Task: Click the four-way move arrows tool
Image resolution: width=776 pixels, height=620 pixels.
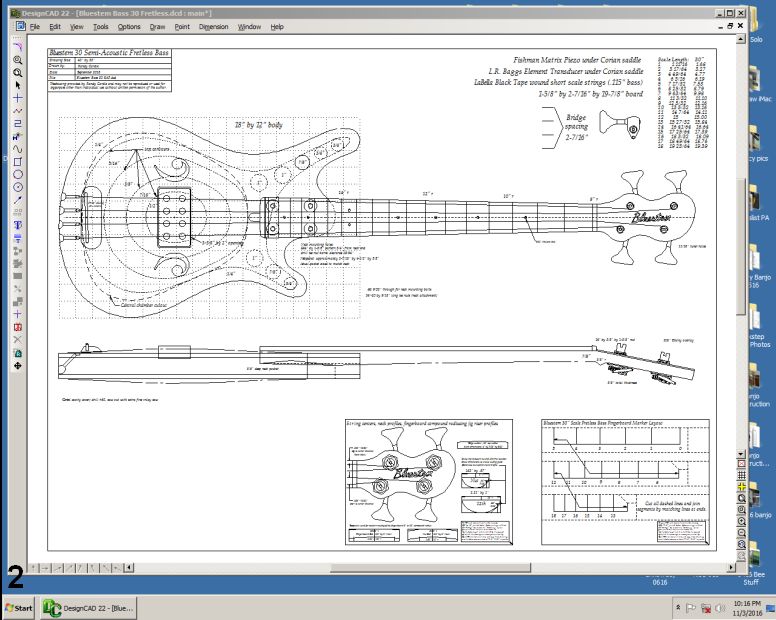Action: [x=17, y=366]
